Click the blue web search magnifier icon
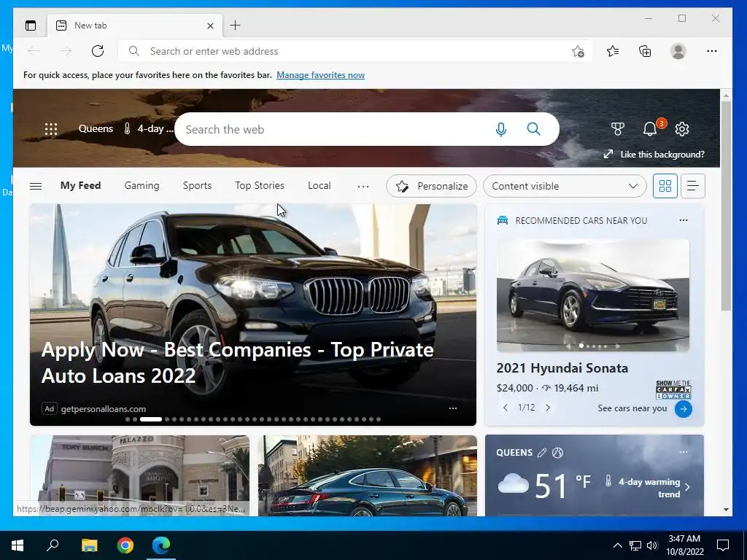Screen dimensions: 747x560 pyautogui.click(x=533, y=129)
